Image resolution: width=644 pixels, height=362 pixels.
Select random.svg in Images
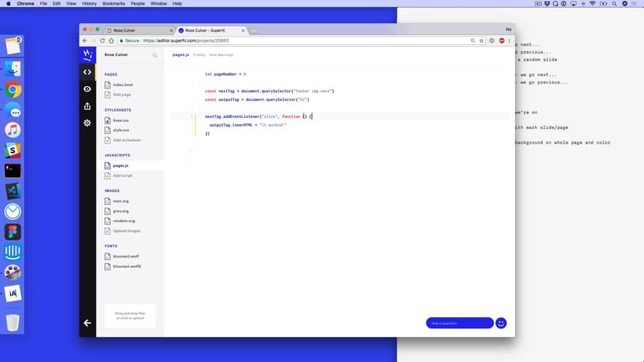tap(123, 221)
